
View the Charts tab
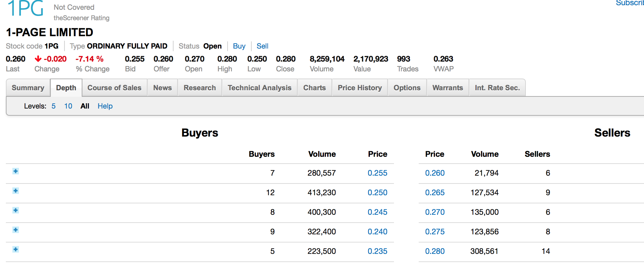pos(315,88)
